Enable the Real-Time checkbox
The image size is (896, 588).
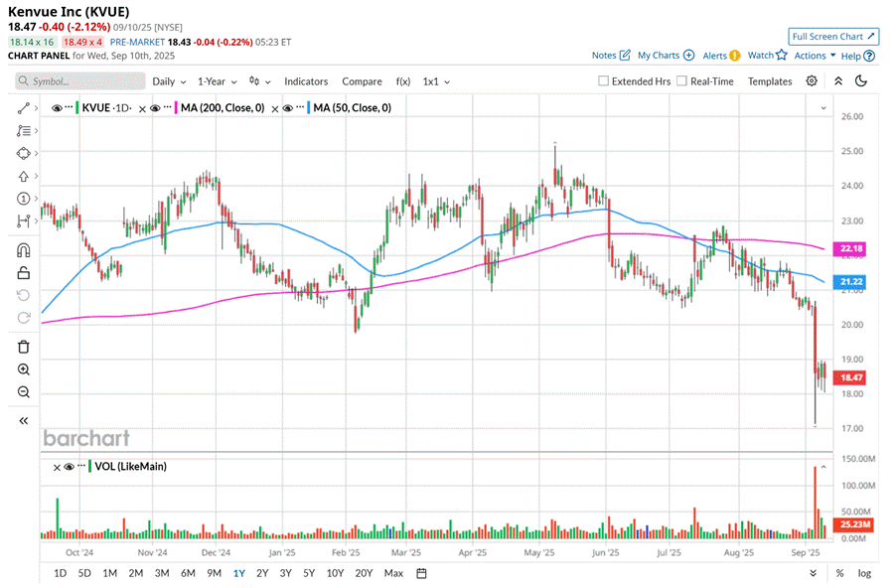(681, 81)
